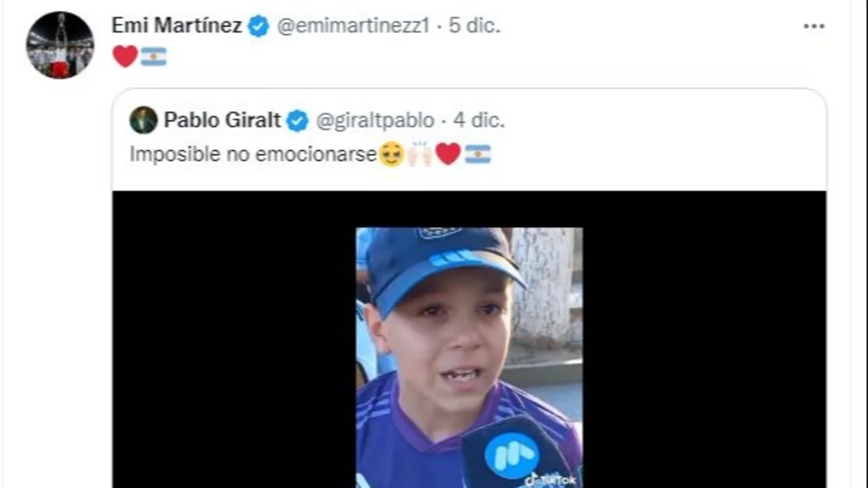Open the @emimartinezz1 handle link

(353, 26)
